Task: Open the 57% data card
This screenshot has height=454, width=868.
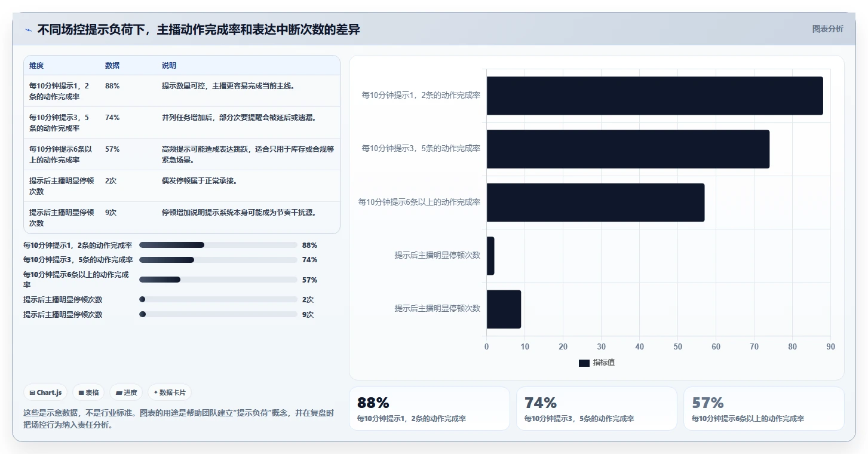Action: pyautogui.click(x=763, y=409)
